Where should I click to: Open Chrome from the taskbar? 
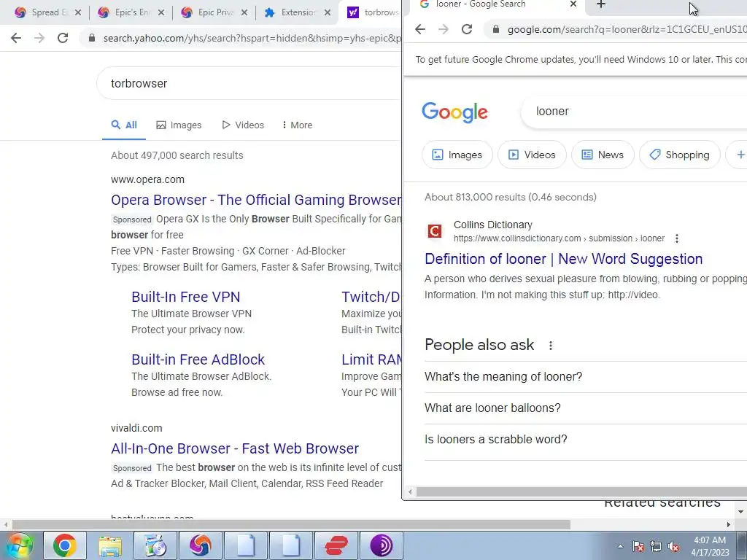pyautogui.click(x=65, y=545)
